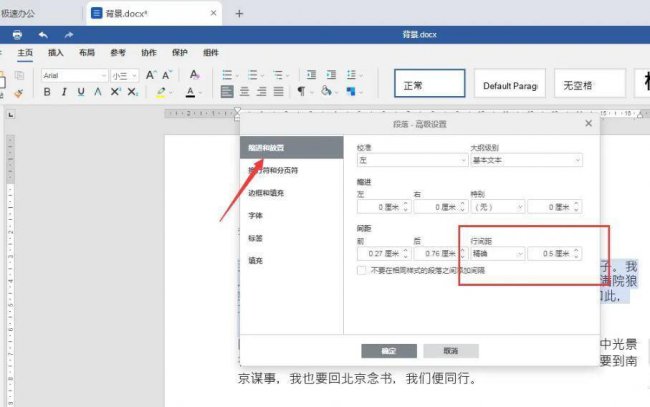Image resolution: width=650 pixels, height=407 pixels.
Task: Align text right
Action: tap(262, 91)
